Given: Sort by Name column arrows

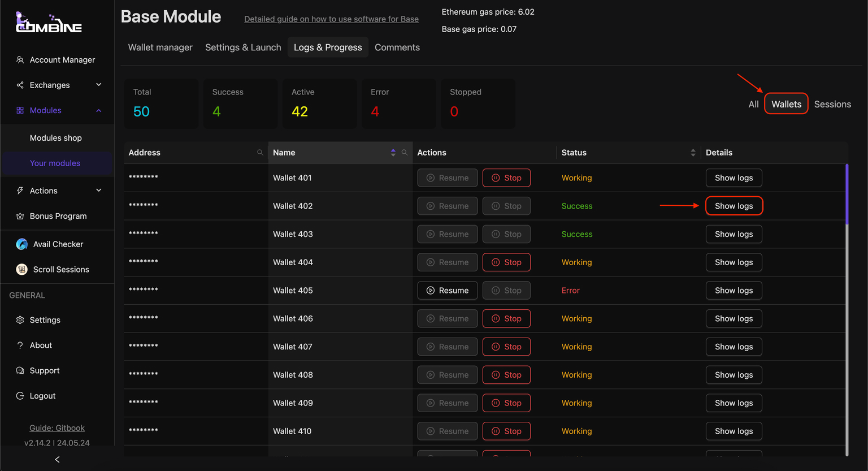Looking at the screenshot, I should 393,153.
